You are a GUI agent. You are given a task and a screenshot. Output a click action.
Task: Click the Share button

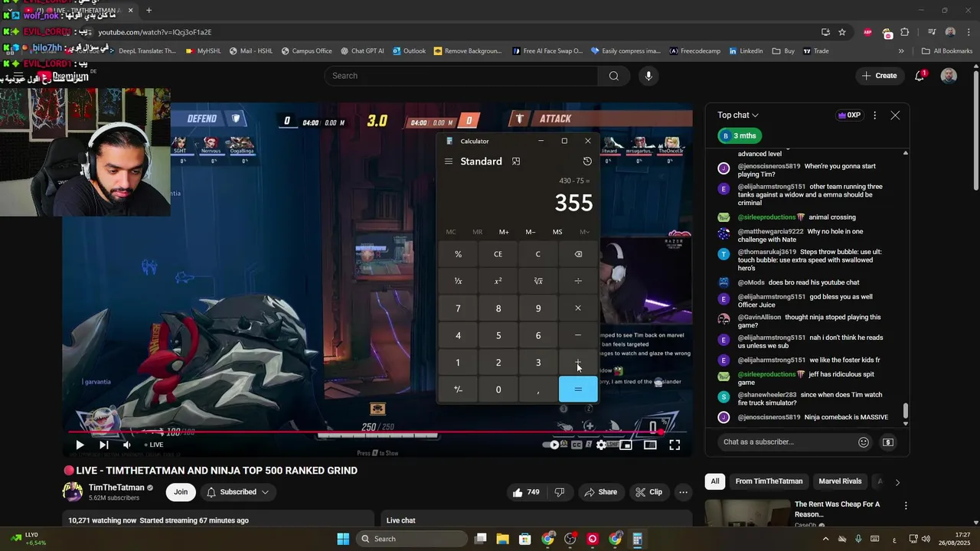coord(600,492)
